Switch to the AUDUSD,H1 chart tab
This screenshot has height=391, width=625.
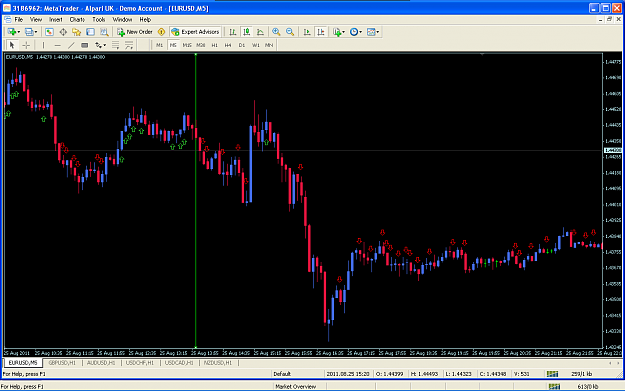point(101,363)
